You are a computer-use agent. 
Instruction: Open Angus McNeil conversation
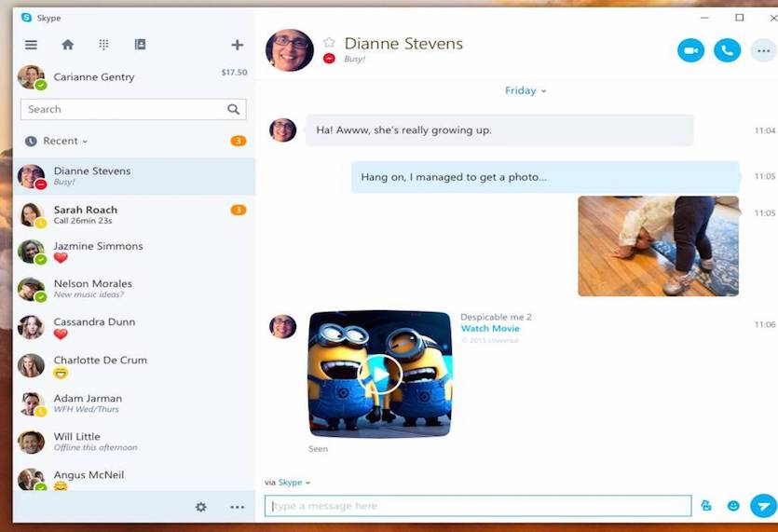(134, 477)
